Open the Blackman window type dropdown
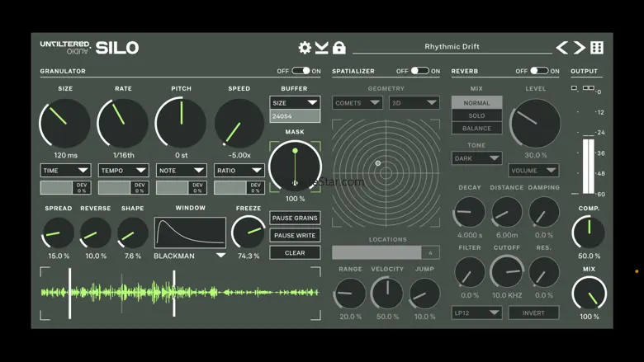644x362 pixels. point(189,256)
